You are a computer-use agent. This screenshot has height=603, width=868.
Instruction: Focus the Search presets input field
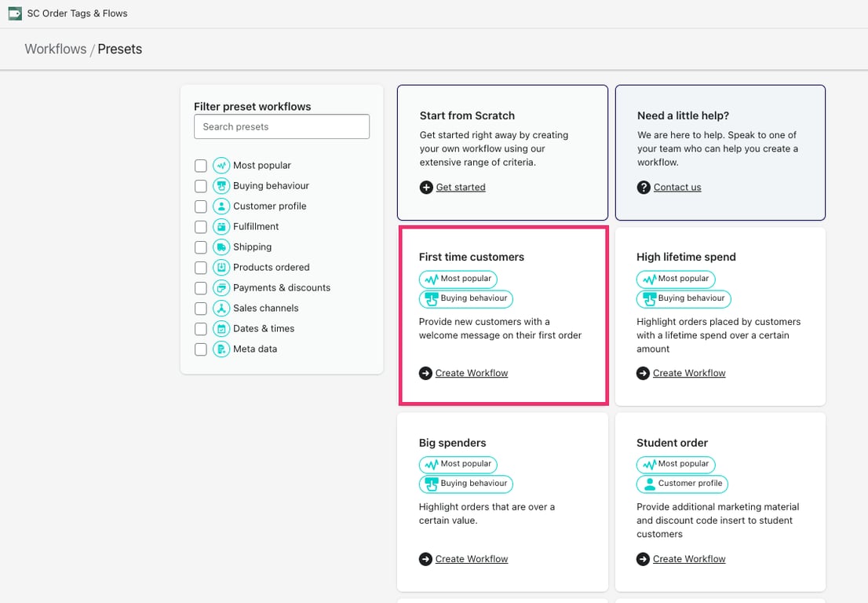[282, 126]
